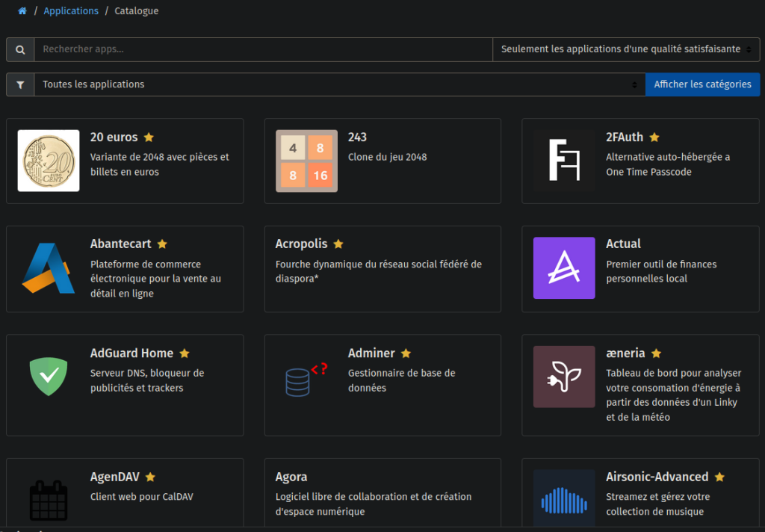Open the 20 euros coin app icon
The image size is (765, 532).
pos(49,161)
